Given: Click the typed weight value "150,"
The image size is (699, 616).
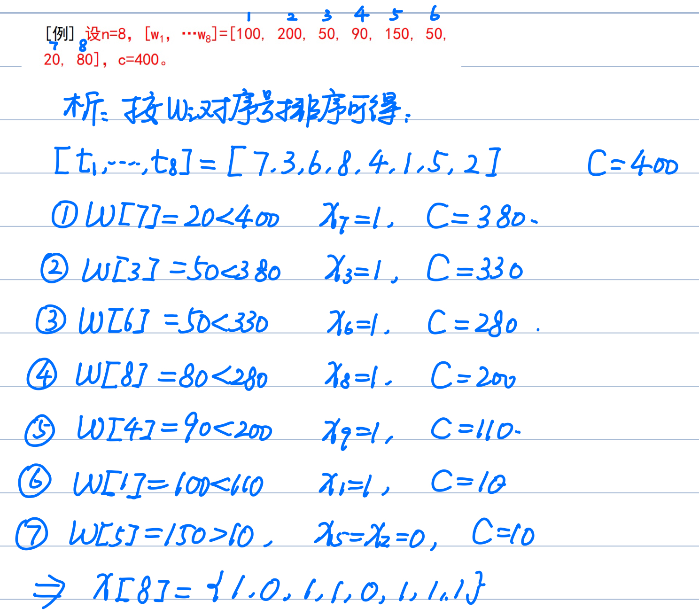Looking at the screenshot, I should click(x=399, y=34).
